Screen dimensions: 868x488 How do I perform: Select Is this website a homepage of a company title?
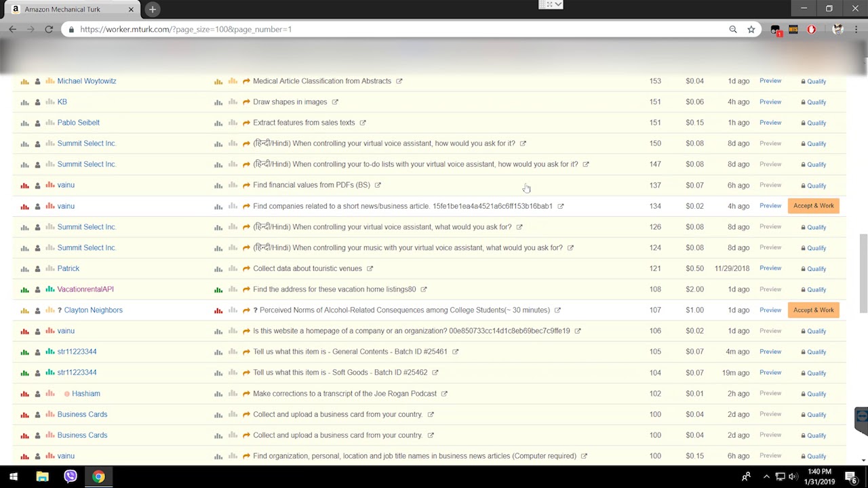412,331
